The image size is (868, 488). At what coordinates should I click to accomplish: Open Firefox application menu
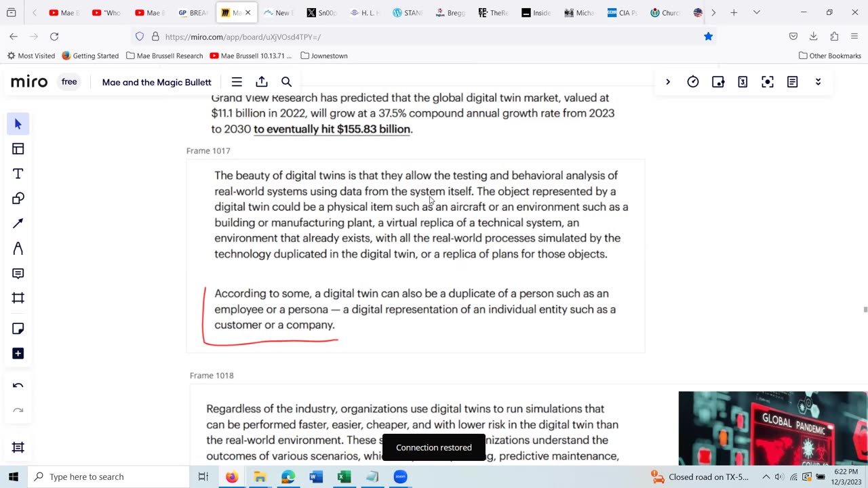click(x=854, y=37)
